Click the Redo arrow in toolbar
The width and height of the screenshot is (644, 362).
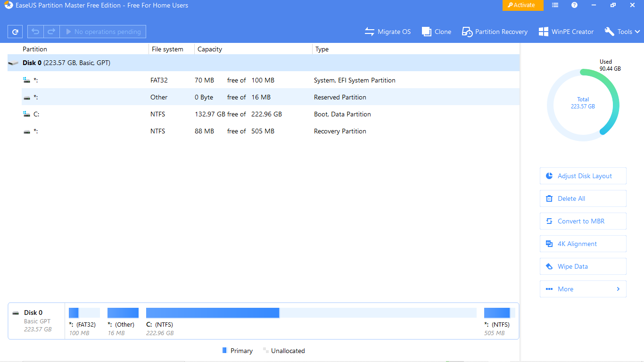[x=51, y=32]
